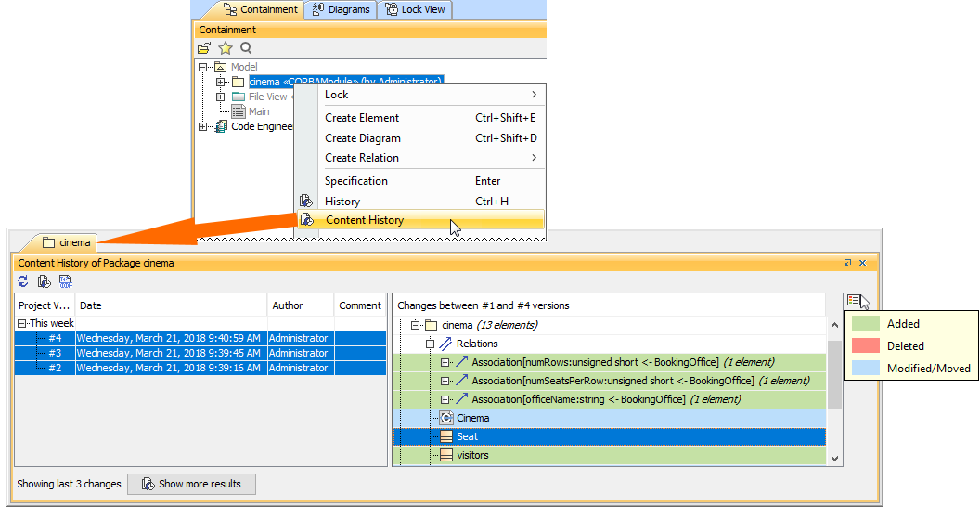Expand the numSeatsPerRow Association node
Viewport: 980px width, 507px height.
pyautogui.click(x=445, y=382)
